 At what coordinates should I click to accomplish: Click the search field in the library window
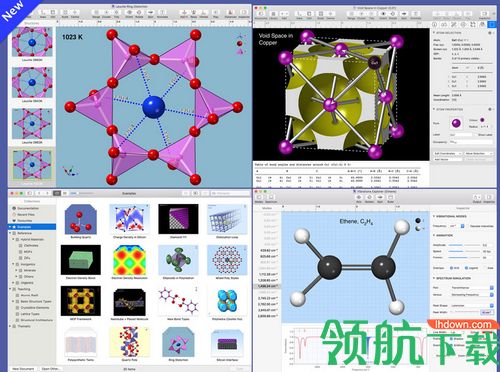pos(229,193)
